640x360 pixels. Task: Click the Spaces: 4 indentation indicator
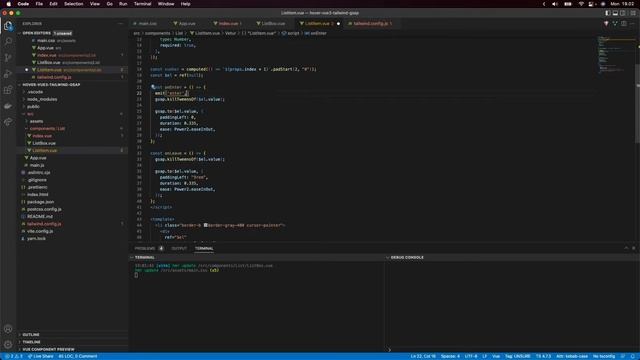[x=450, y=356]
